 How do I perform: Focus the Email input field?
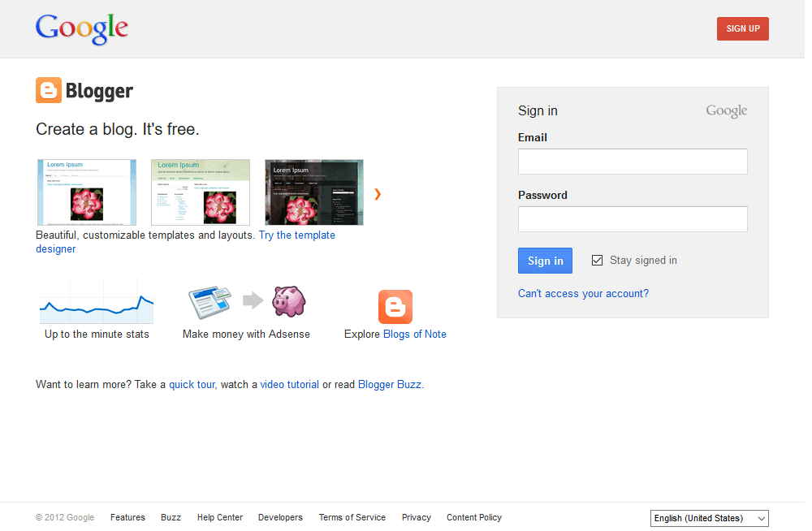point(633,162)
